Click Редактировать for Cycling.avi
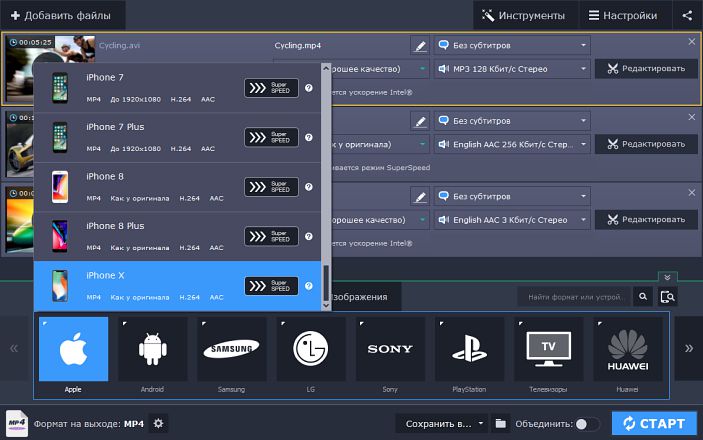 [x=646, y=69]
